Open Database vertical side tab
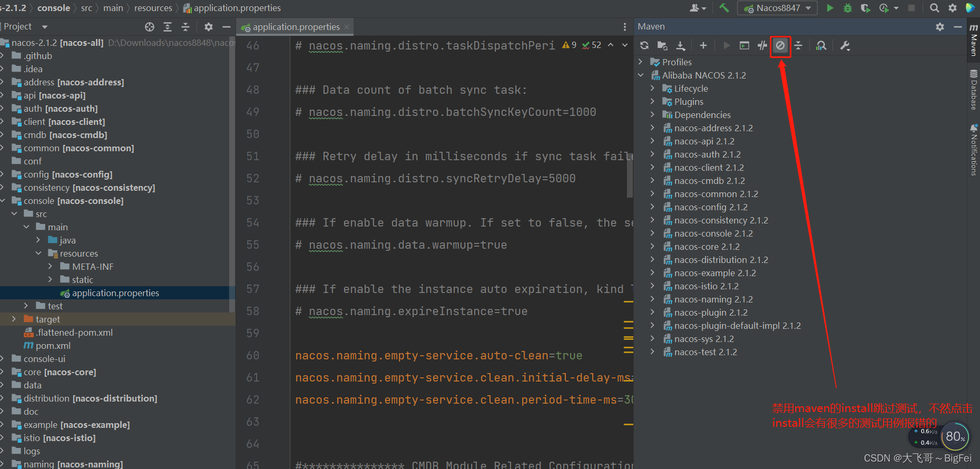This screenshot has width=980, height=469. click(974, 90)
